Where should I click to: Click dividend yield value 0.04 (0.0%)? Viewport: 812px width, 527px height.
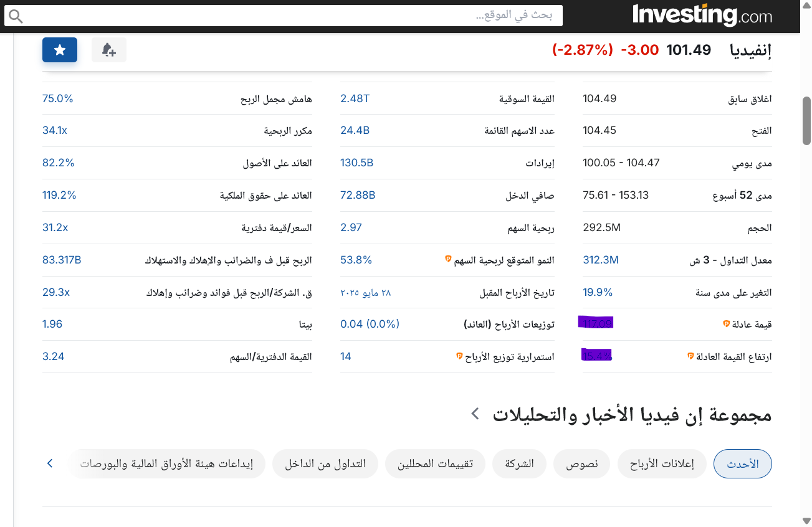click(x=370, y=324)
